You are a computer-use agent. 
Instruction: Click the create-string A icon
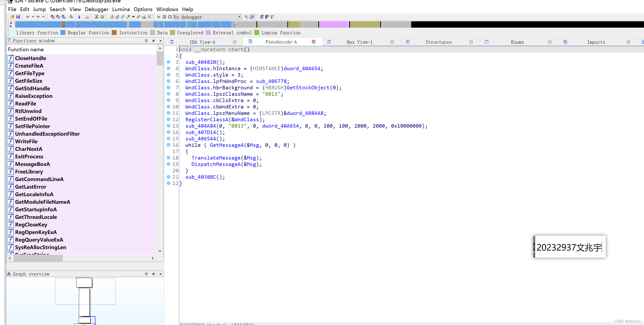click(x=123, y=17)
